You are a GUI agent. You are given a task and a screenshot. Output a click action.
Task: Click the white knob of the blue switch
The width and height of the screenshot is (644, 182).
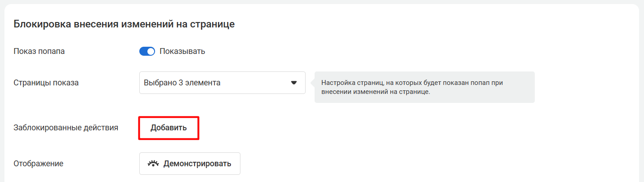(151, 51)
